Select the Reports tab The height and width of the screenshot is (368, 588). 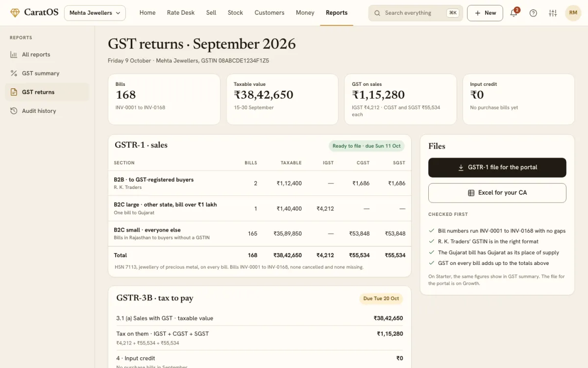tap(337, 13)
